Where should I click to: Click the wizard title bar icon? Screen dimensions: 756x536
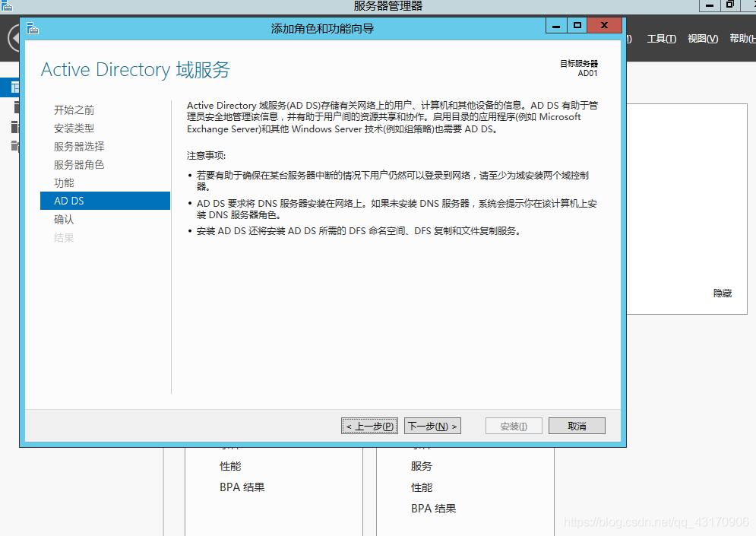point(33,28)
